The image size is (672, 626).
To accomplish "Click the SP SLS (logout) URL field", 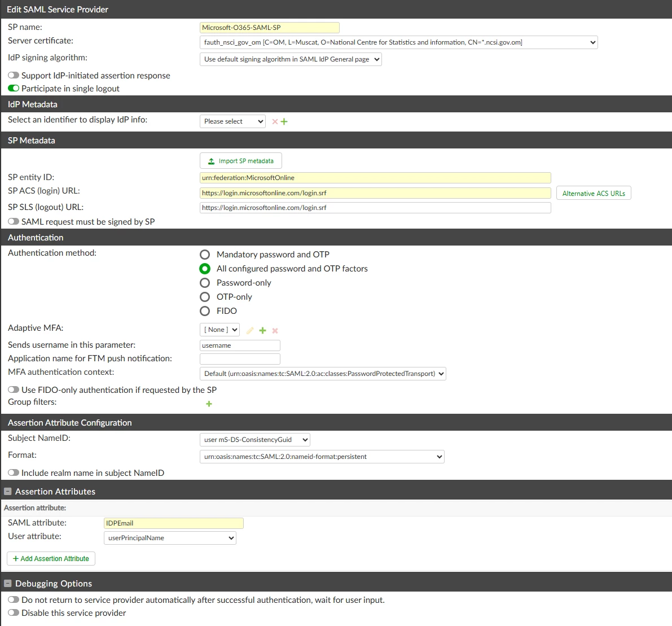I will (x=375, y=208).
